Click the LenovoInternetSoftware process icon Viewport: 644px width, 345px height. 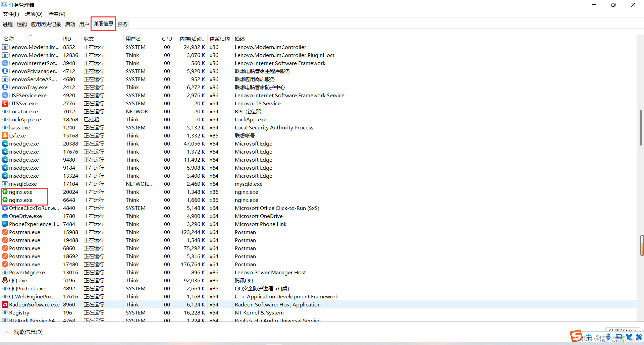coord(5,63)
